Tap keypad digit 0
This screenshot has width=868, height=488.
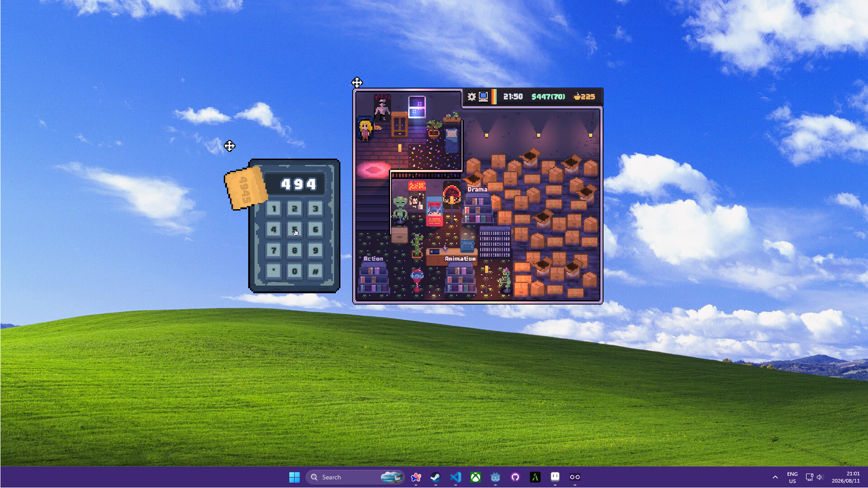295,271
